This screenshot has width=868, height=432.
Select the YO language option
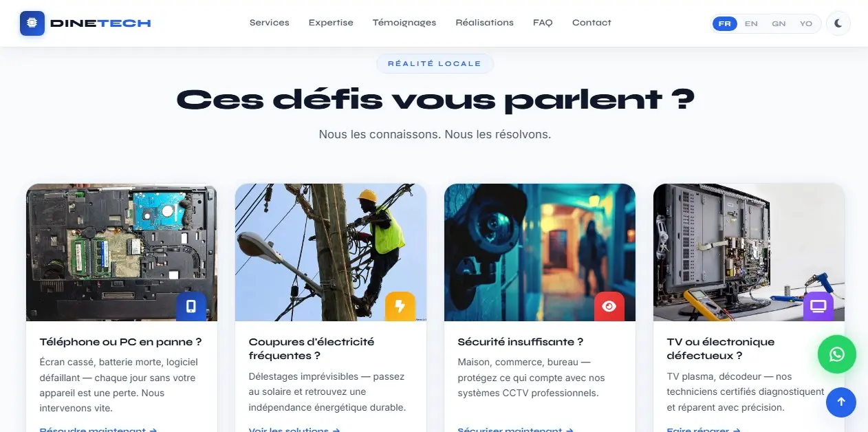[x=806, y=23]
